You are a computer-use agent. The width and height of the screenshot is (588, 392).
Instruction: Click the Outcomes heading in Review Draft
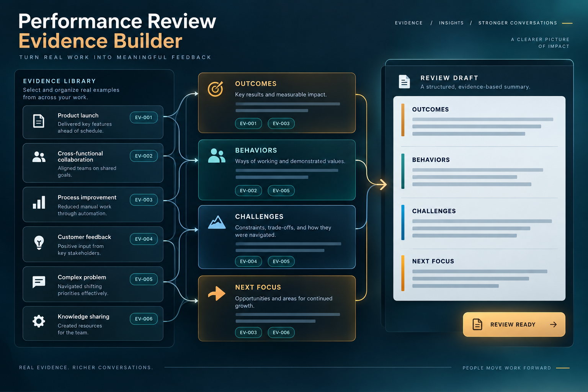coord(430,109)
